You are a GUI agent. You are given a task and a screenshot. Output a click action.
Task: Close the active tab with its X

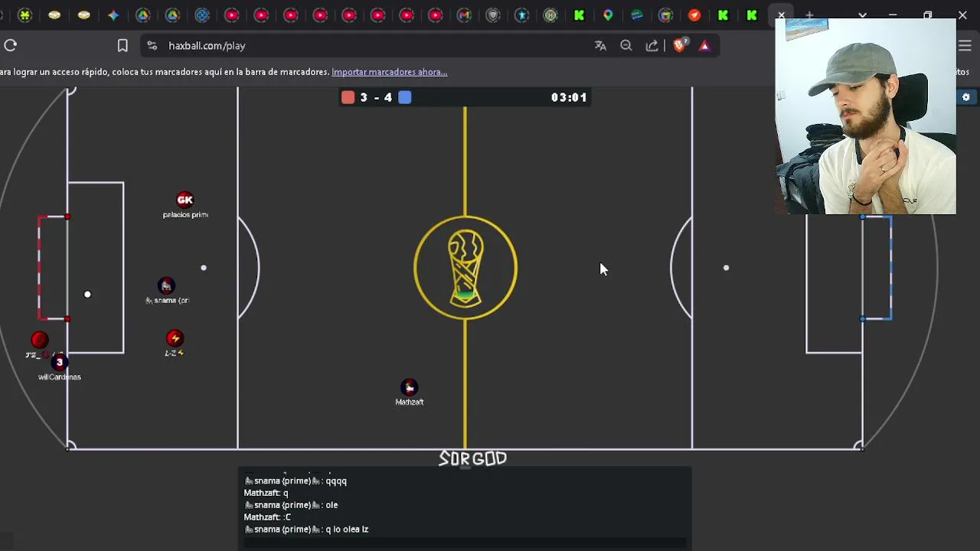[781, 15]
